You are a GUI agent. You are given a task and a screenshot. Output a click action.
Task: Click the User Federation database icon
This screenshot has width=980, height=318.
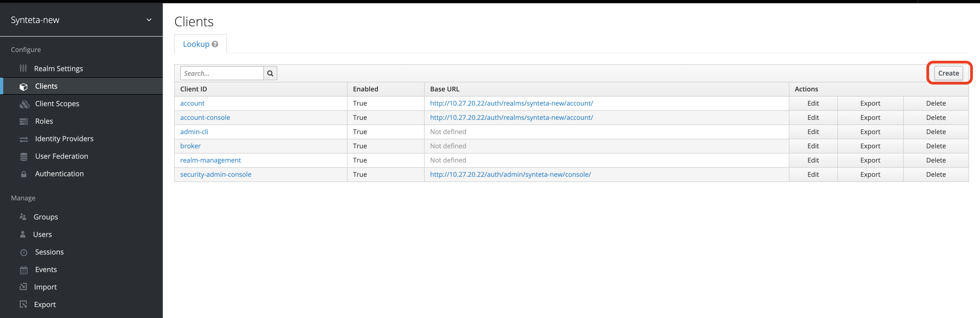(24, 157)
